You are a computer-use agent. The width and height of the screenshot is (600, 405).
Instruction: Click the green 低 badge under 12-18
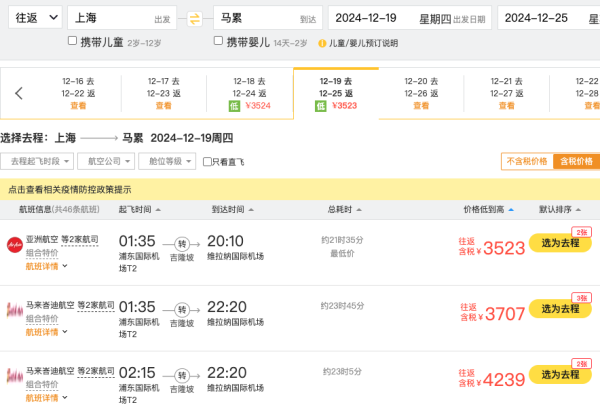tap(234, 106)
